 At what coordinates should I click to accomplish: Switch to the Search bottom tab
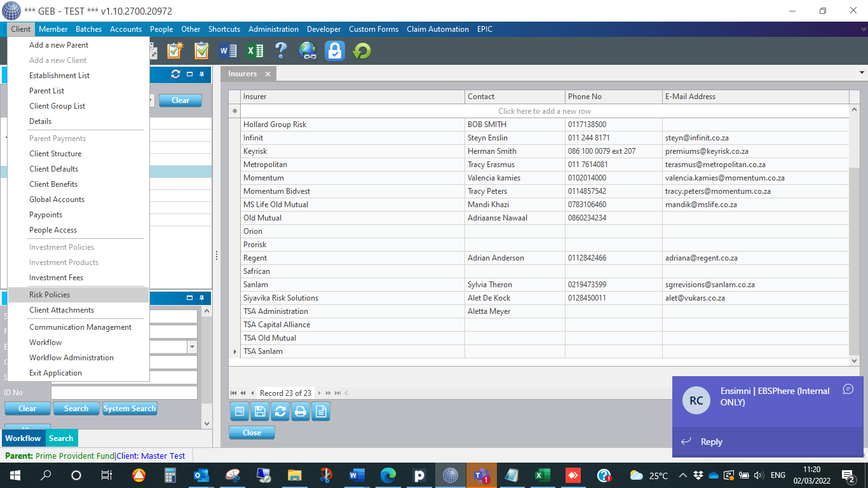click(61, 438)
